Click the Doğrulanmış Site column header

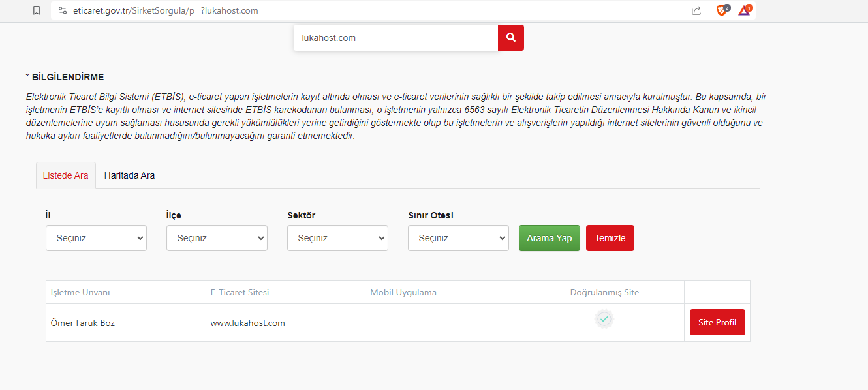coord(604,292)
